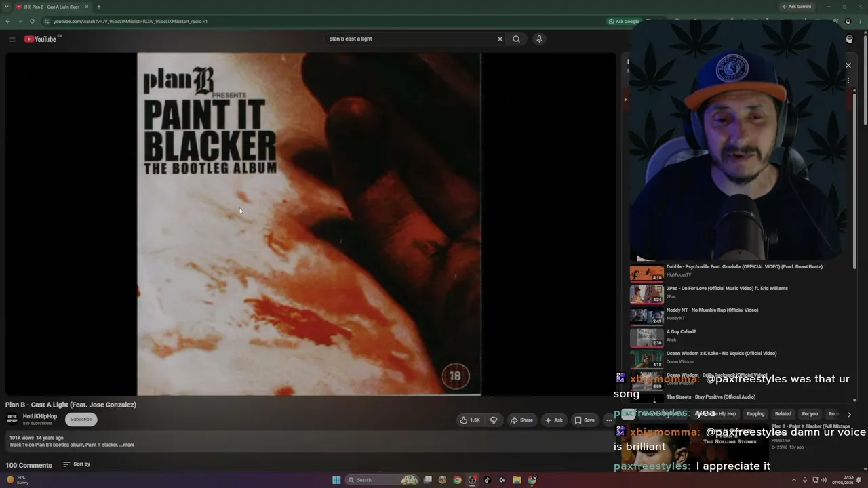868x488 pixels.
Task: Open the HotUKHipHop channel name link
Action: [x=39, y=417]
